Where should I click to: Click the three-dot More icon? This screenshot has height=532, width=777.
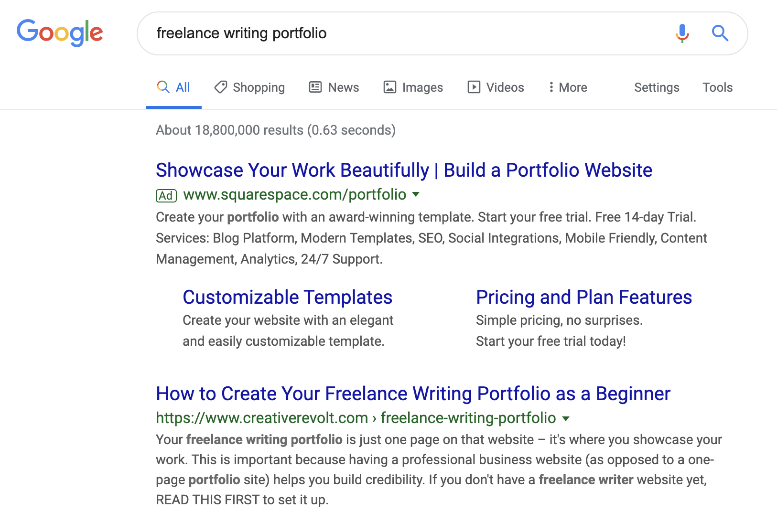(x=551, y=87)
